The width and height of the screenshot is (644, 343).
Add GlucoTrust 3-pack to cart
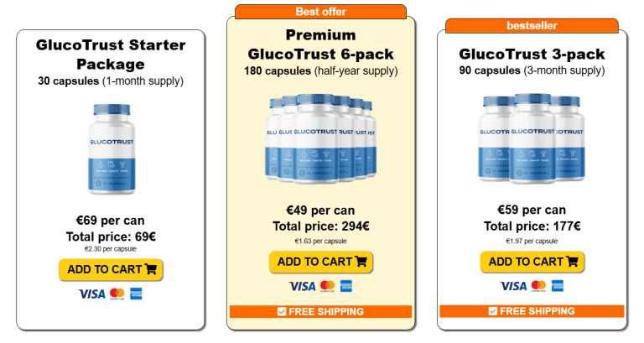click(532, 262)
